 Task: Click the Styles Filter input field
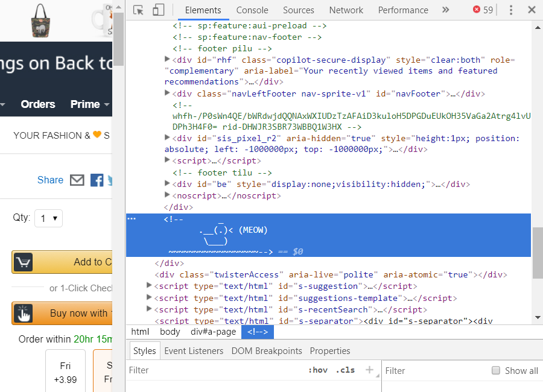coord(214,370)
